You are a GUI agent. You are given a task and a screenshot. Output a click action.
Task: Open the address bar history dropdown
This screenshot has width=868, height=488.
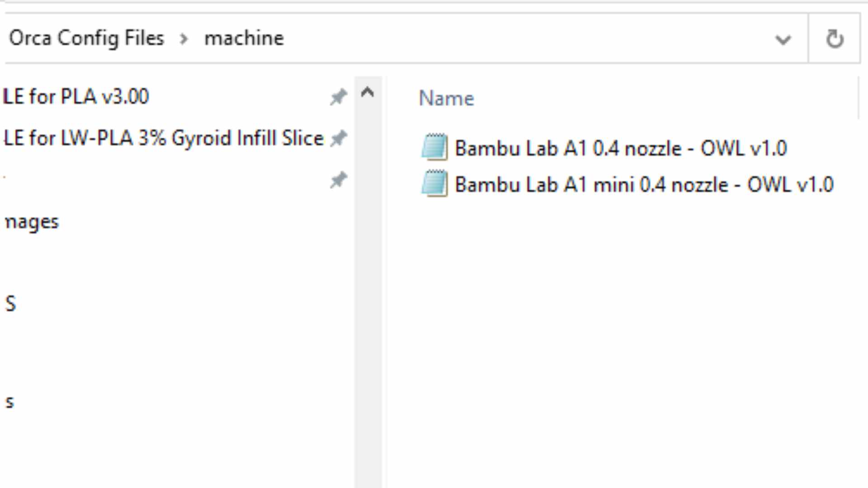tap(783, 40)
